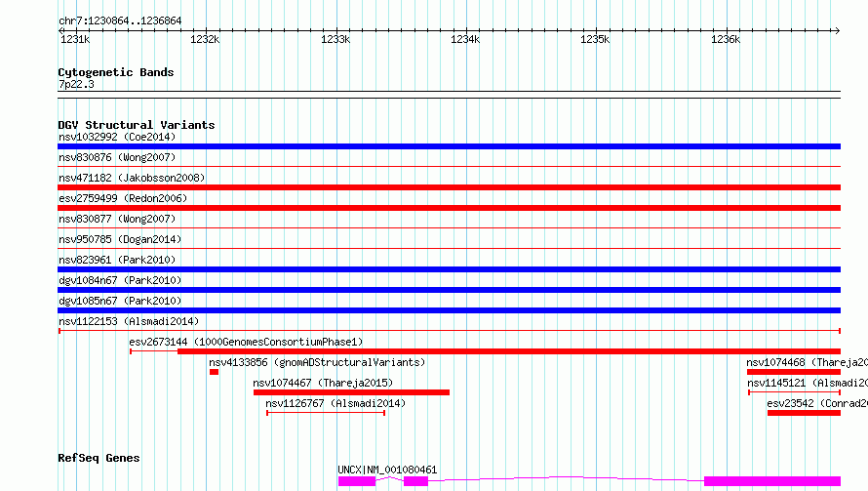This screenshot has width=868, height=491.
Task: Click the red esv2759499 variant bar
Action: 449,208
